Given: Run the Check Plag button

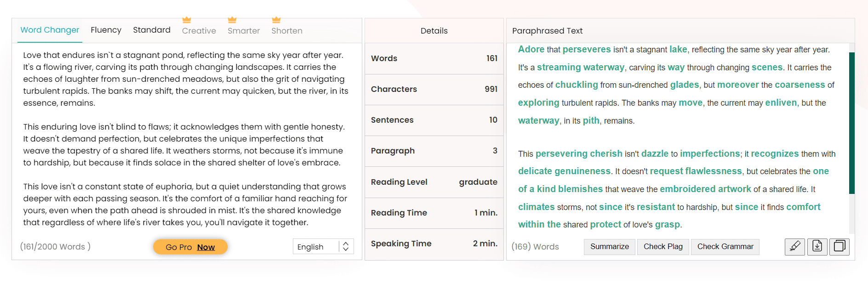Looking at the screenshot, I should [663, 247].
